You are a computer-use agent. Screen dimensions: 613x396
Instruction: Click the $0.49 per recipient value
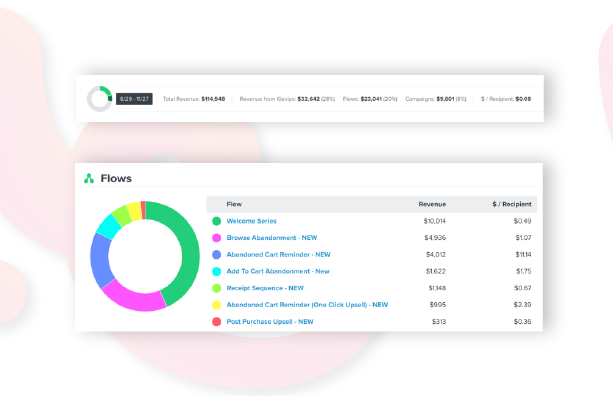(522, 221)
